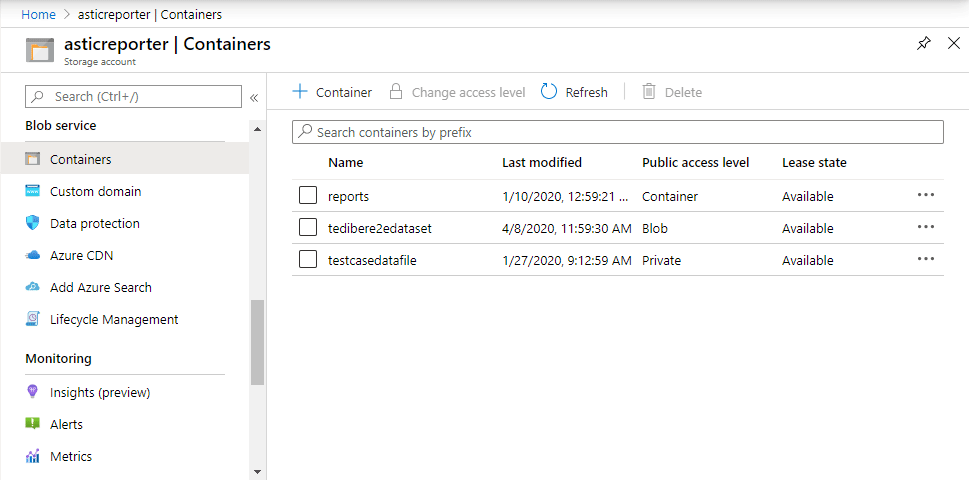Click the + Container button label
This screenshot has height=480, width=969.
pyautogui.click(x=344, y=93)
